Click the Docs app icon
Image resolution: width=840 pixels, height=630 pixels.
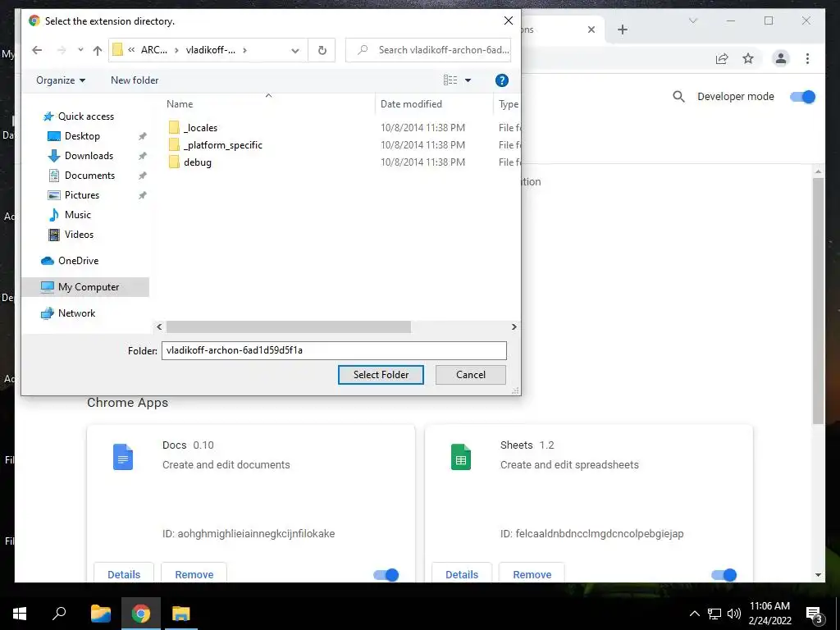[123, 457]
